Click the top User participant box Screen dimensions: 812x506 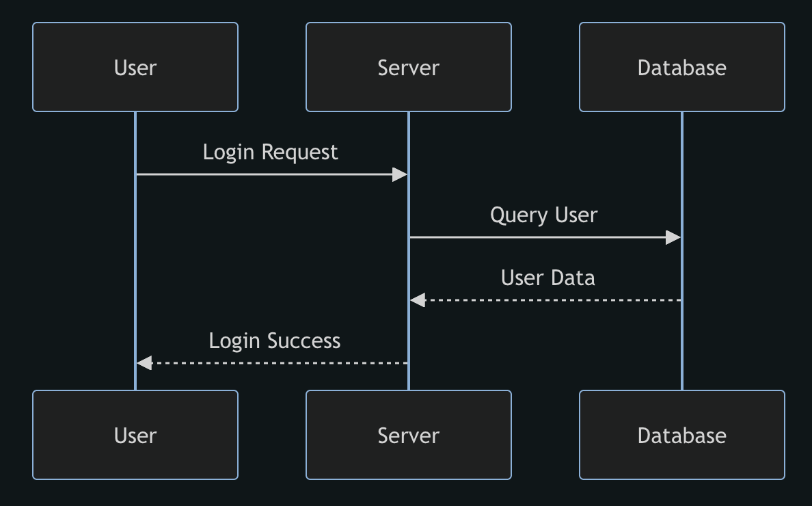coord(135,67)
